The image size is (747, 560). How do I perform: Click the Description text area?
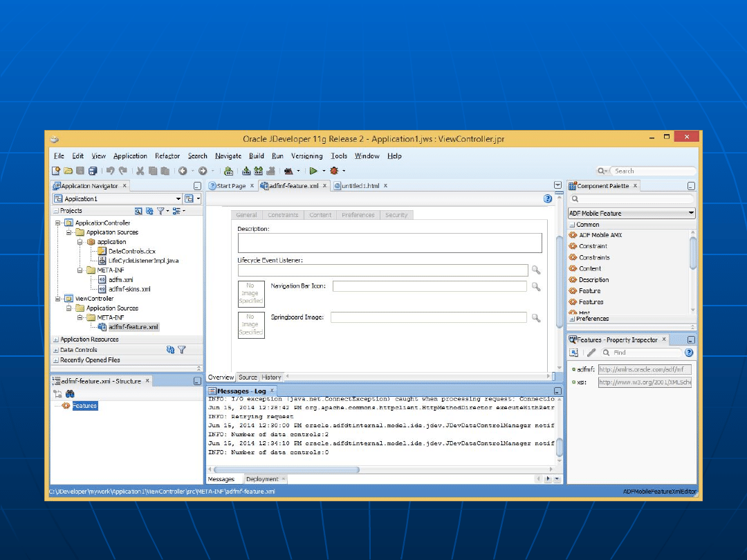[x=389, y=243]
